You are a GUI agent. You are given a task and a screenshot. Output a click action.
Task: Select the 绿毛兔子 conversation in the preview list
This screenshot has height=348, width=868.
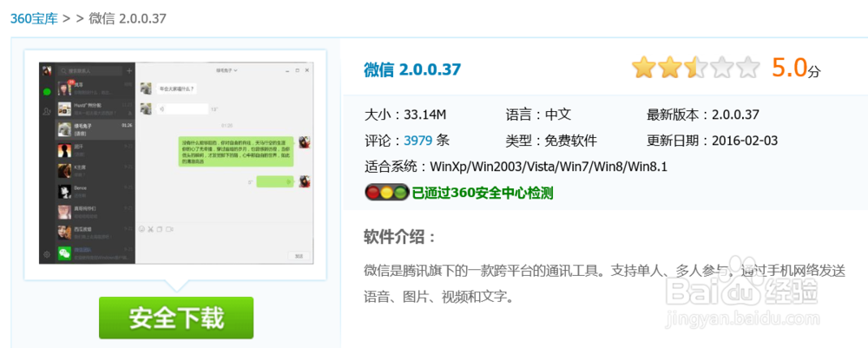[x=95, y=129]
